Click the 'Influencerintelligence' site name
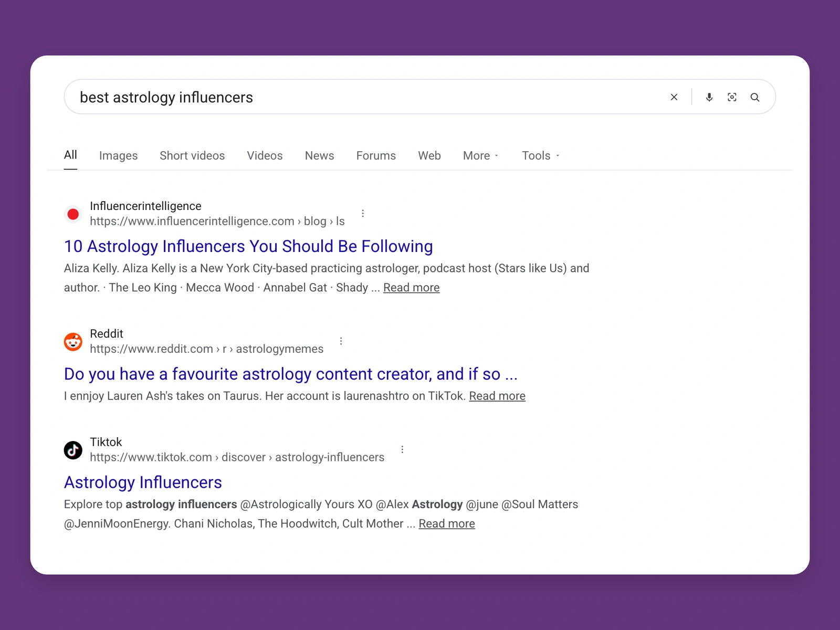 pyautogui.click(x=145, y=206)
